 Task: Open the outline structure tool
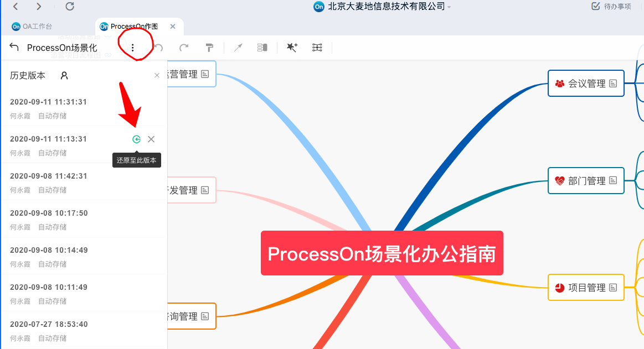coord(262,48)
